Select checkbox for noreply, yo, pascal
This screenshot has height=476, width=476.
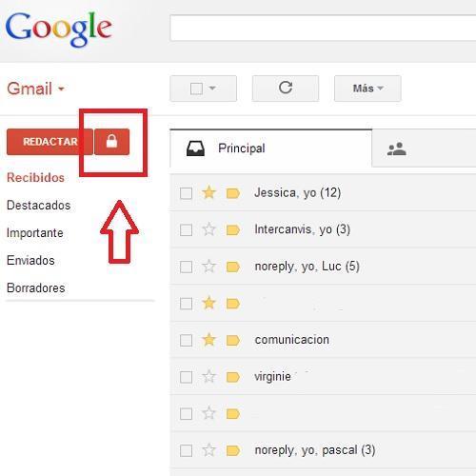[186, 450]
